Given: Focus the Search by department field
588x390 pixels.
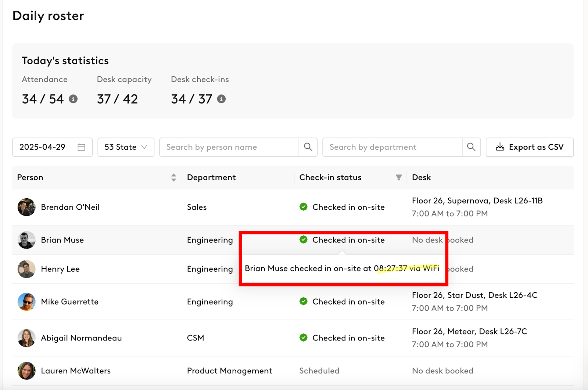Looking at the screenshot, I should pyautogui.click(x=392, y=147).
